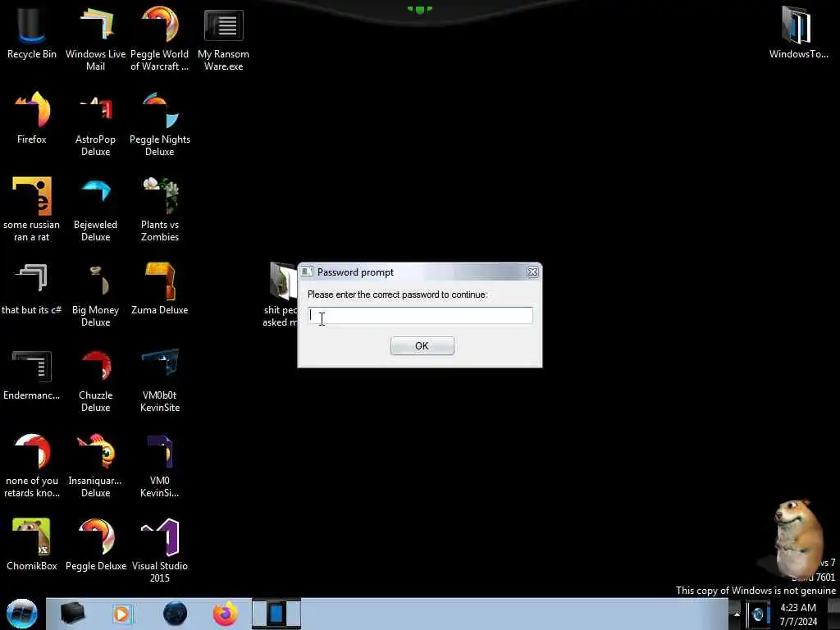Open the black box taskbar icon

click(x=72, y=614)
